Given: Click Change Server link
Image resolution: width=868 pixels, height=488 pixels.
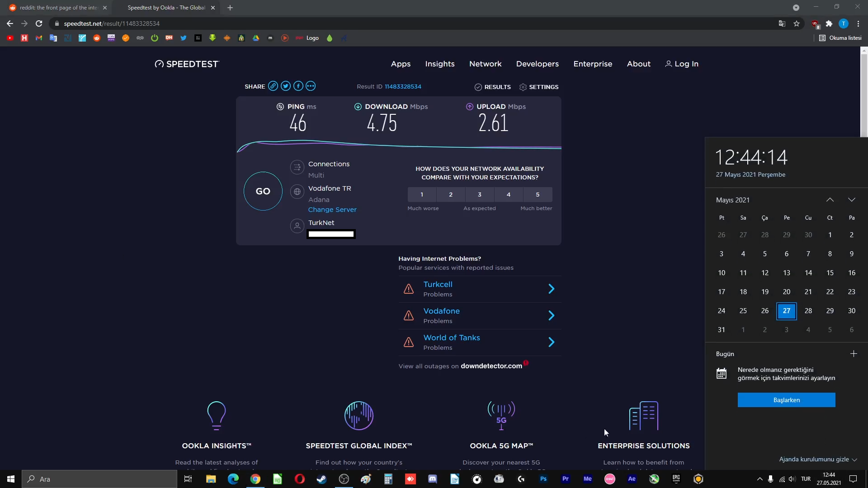Looking at the screenshot, I should click(x=332, y=210).
